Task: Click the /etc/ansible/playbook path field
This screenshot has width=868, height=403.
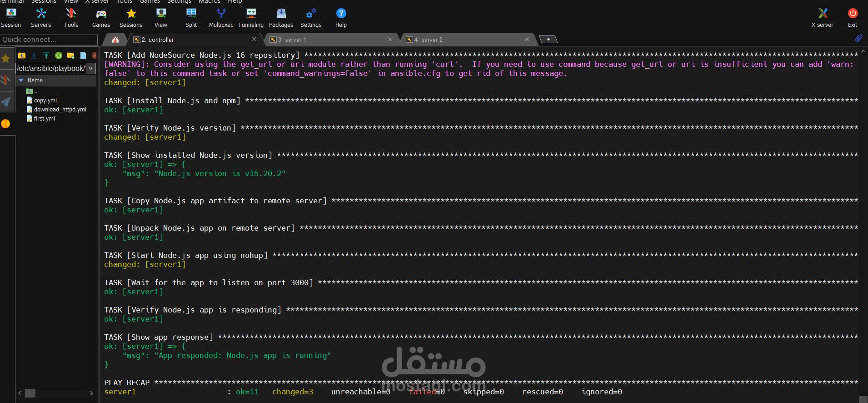Action: [51, 68]
